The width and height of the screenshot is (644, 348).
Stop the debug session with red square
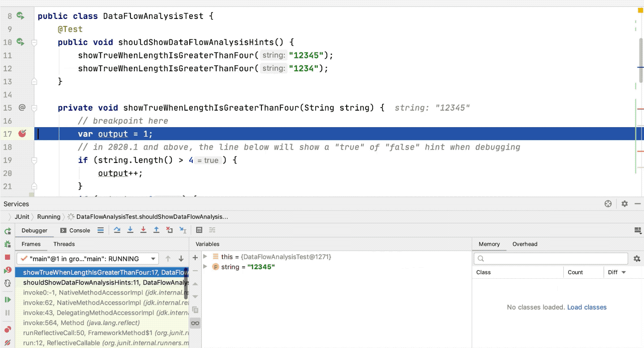point(7,257)
